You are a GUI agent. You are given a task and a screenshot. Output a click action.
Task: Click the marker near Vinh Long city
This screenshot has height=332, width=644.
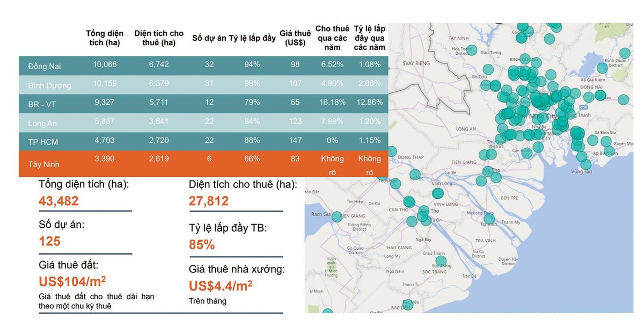click(x=438, y=193)
